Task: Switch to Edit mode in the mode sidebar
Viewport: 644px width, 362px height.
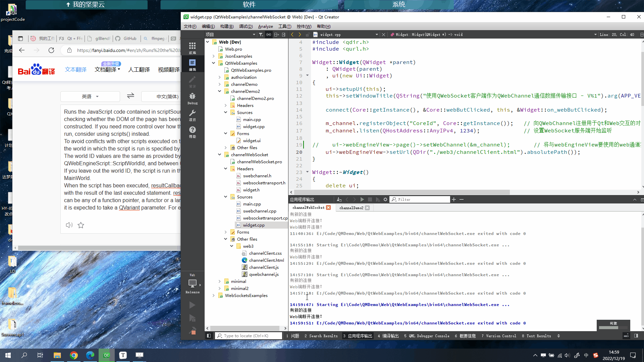Action: [x=192, y=65]
